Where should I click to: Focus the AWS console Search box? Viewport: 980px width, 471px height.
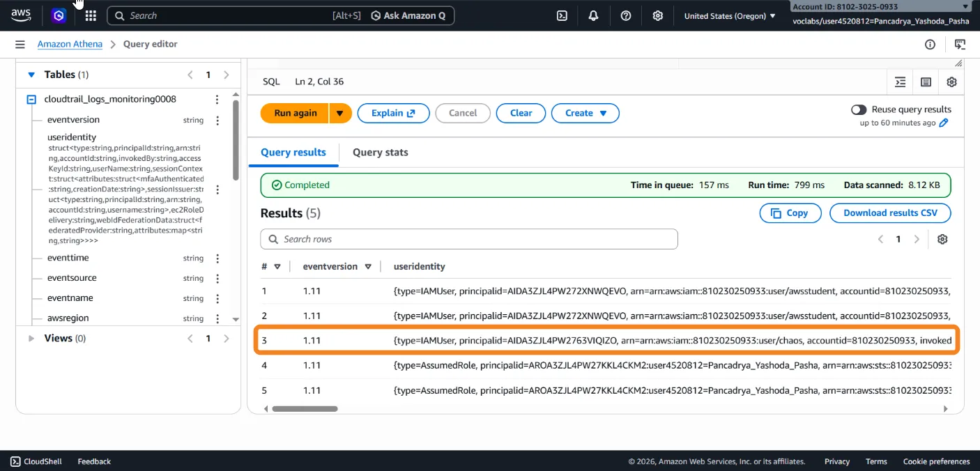(x=280, y=15)
